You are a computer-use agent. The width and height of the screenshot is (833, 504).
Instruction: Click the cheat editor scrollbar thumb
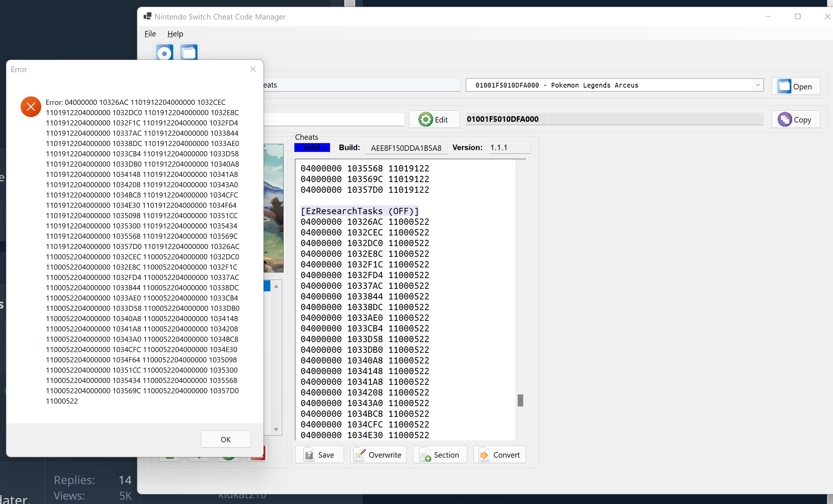[x=520, y=400]
